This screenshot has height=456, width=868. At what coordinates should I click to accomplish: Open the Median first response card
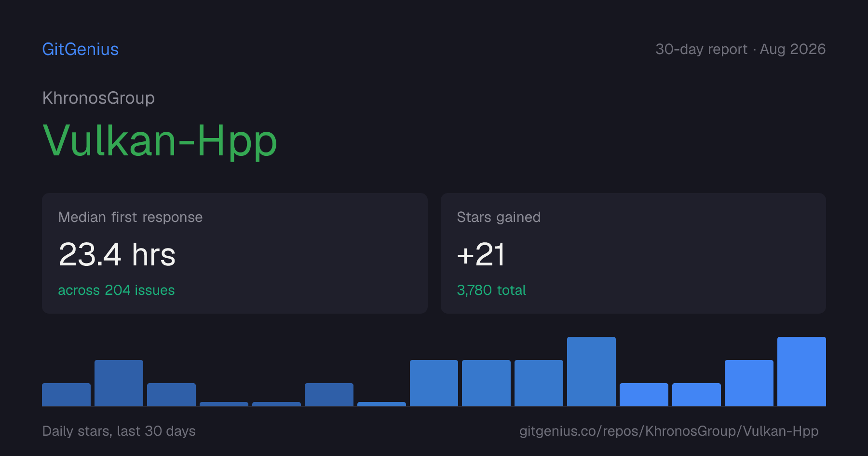(235, 253)
